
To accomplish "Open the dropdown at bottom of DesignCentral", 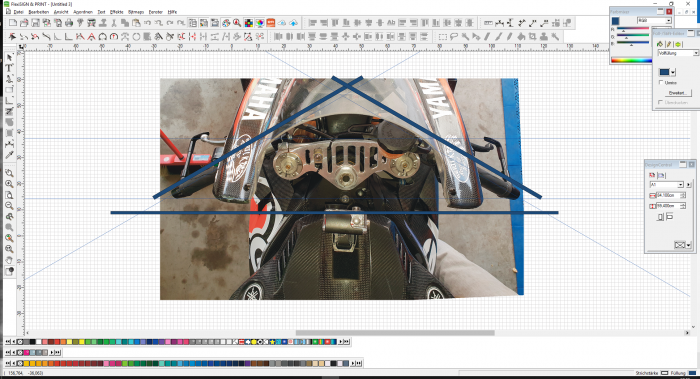I will (x=688, y=245).
